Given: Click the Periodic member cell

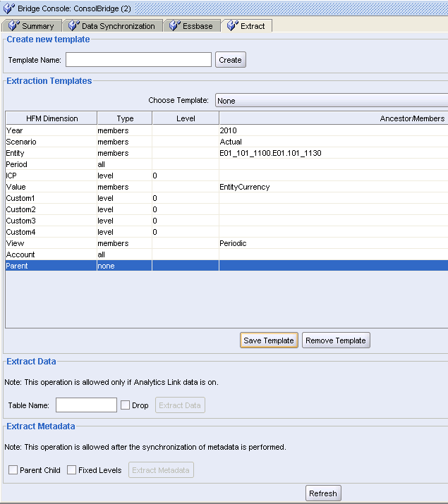Looking at the screenshot, I should tap(334, 243).
